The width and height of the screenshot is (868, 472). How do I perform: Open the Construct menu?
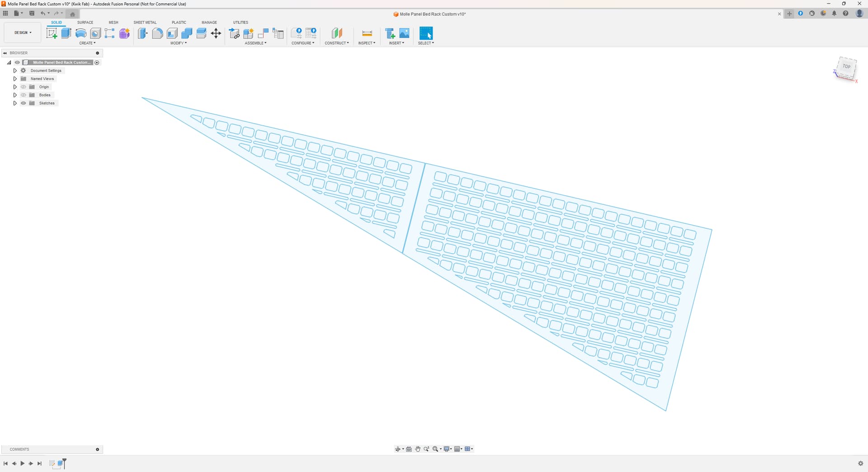[x=336, y=43]
